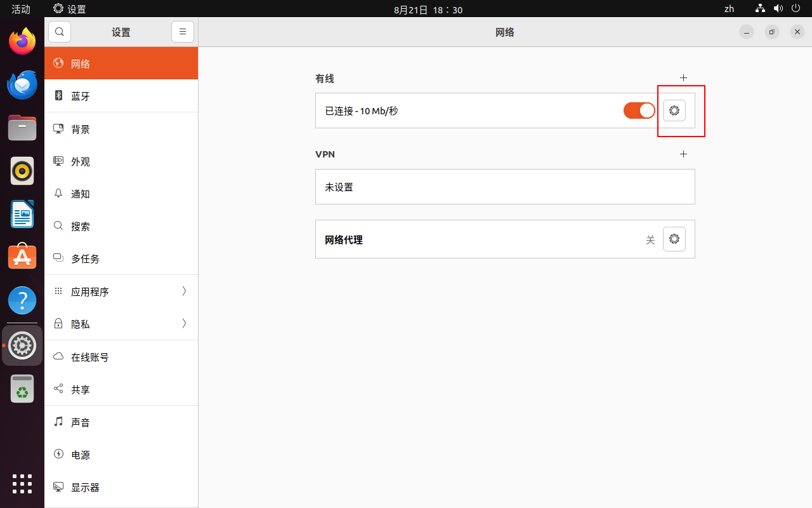Add a new wired connection profile
The image size is (812, 508).
pyautogui.click(x=683, y=78)
